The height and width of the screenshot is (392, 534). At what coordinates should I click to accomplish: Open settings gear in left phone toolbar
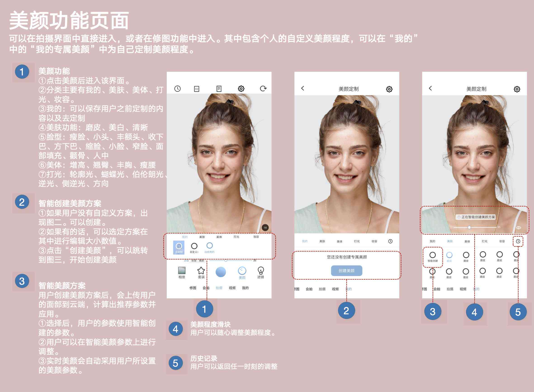pyautogui.click(x=241, y=89)
